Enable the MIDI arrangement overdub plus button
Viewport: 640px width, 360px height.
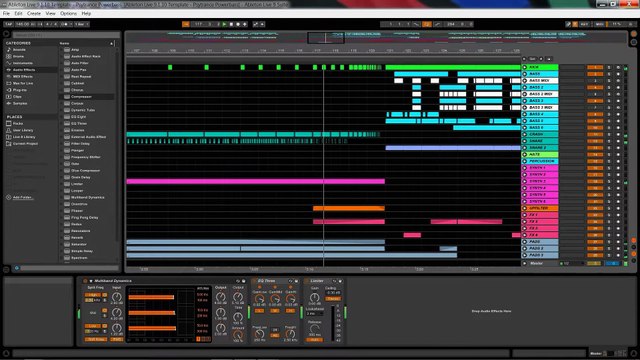[x=245, y=24]
